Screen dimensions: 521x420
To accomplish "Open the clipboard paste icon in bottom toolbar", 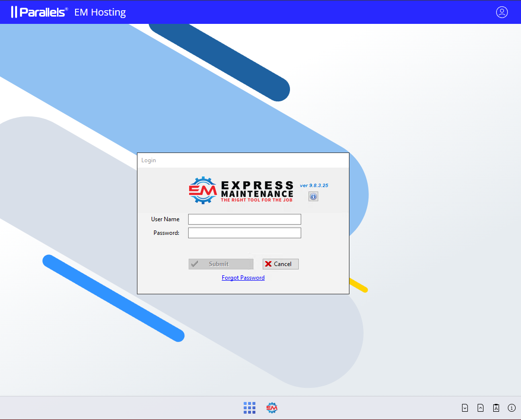I will pyautogui.click(x=496, y=408).
